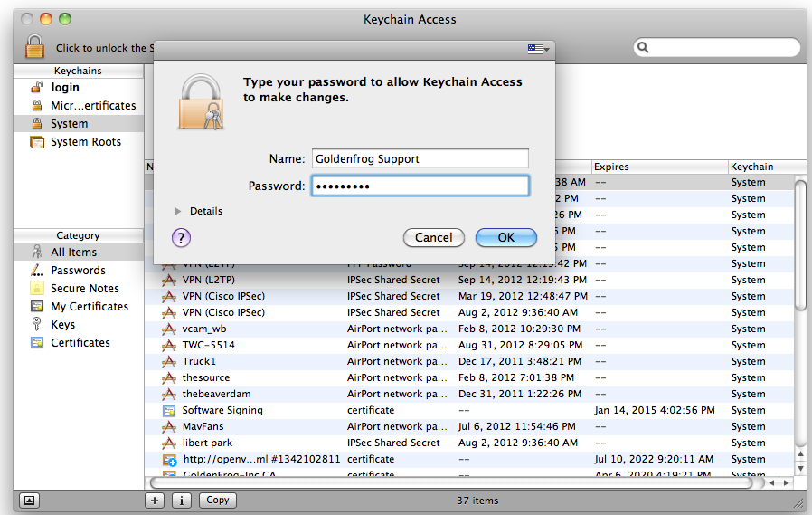Add a new keychain item with plus
812x515 pixels.
click(155, 500)
